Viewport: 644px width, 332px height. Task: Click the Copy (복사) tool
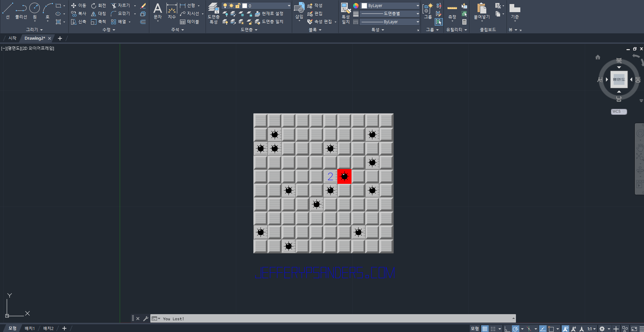(x=79, y=14)
